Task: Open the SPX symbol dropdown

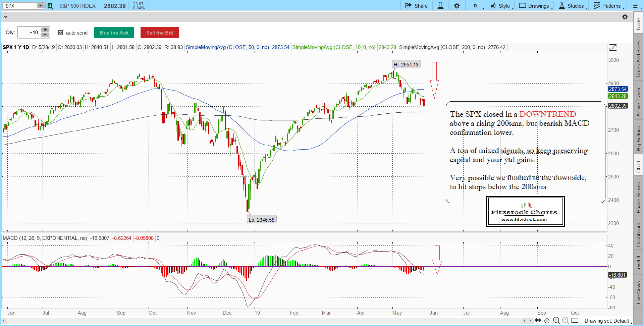Action: pos(40,6)
